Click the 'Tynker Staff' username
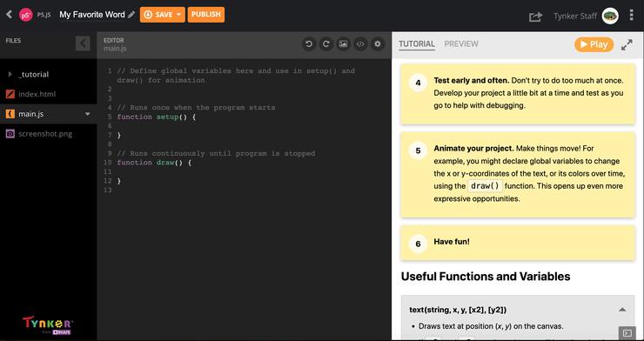644x341 pixels. pos(575,17)
